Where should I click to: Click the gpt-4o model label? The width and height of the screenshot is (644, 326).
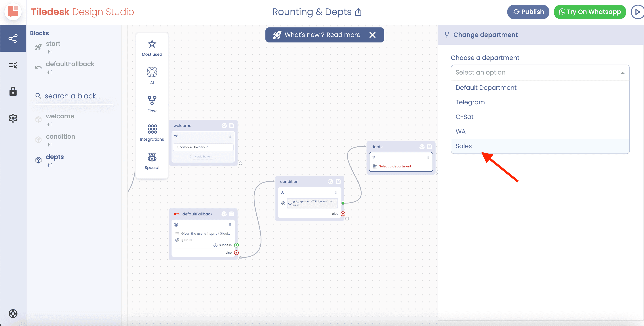click(x=187, y=240)
